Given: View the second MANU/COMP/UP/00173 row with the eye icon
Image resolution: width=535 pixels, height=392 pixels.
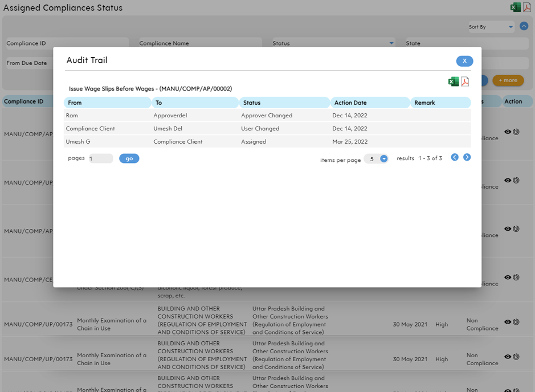Looking at the screenshot, I should pos(507,357).
